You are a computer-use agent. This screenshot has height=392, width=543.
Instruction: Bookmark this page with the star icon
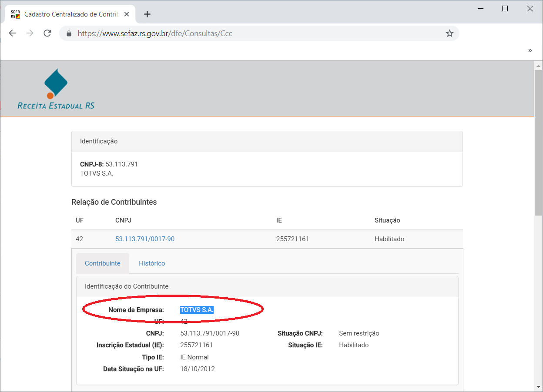tap(449, 33)
